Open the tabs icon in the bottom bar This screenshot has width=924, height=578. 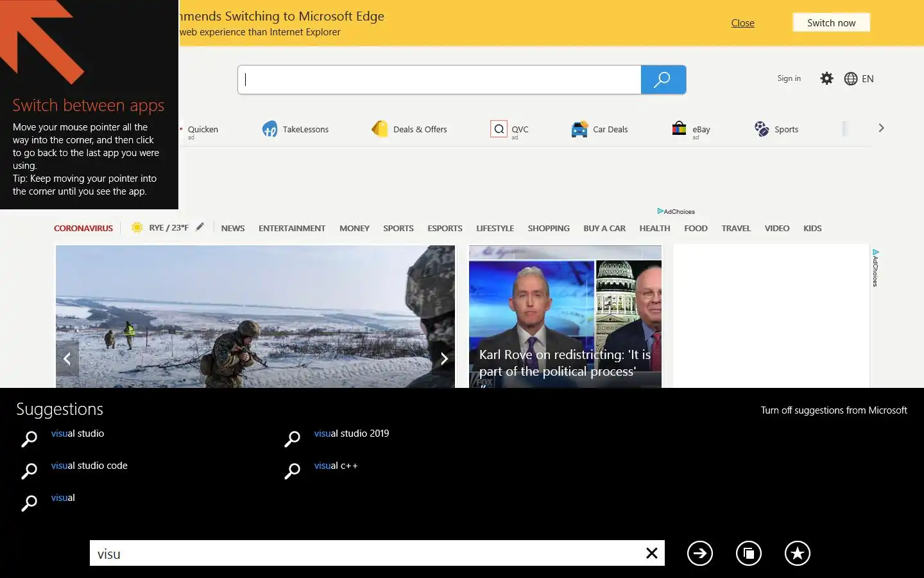(749, 553)
